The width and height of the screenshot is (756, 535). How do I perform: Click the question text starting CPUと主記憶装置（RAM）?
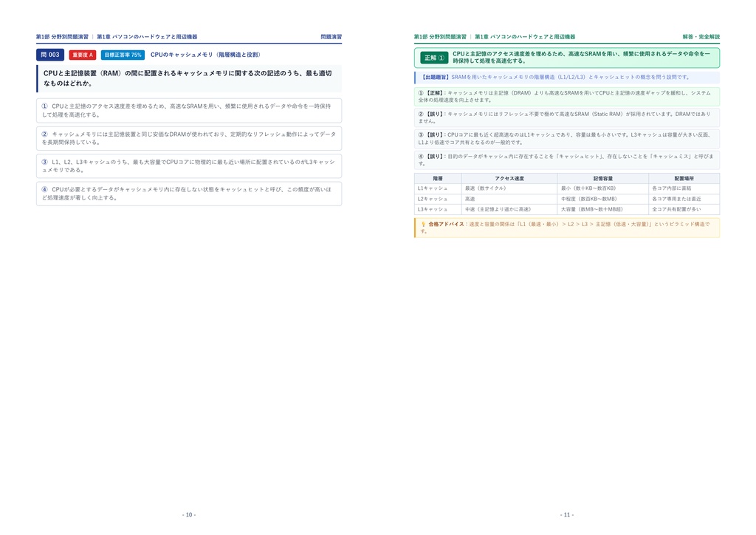coord(189,78)
